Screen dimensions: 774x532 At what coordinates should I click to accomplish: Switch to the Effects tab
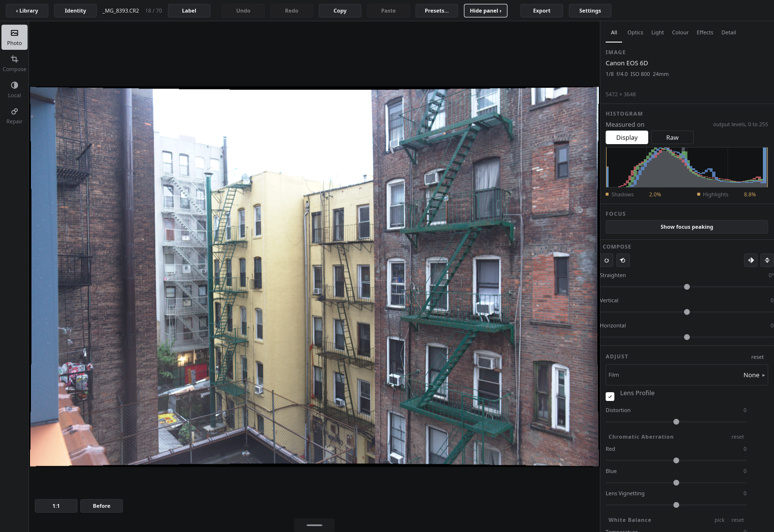click(705, 32)
